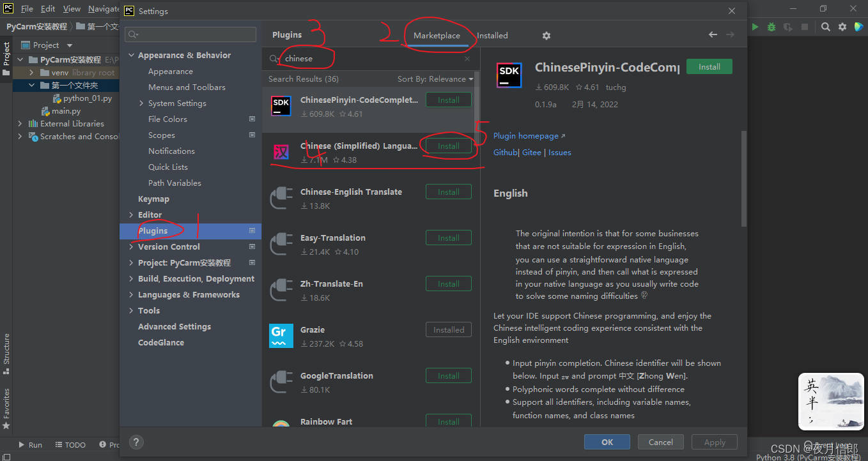Image resolution: width=868 pixels, height=461 pixels.
Task: Clear the plugin search field
Action: (x=467, y=59)
